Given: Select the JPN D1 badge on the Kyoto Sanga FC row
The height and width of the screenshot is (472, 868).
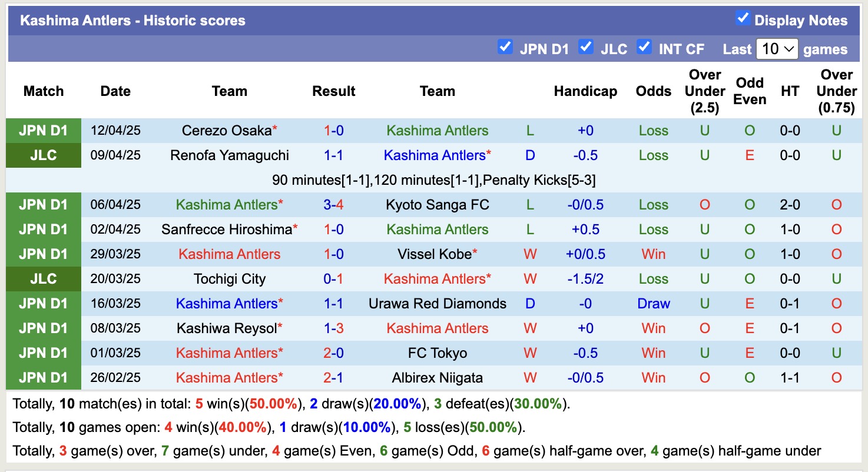Looking at the screenshot, I should pos(44,205).
